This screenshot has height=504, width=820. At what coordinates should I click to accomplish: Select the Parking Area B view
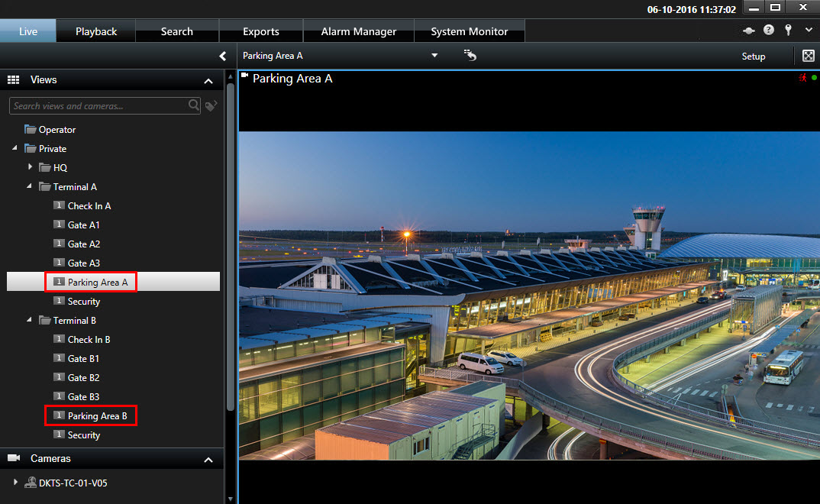click(97, 416)
